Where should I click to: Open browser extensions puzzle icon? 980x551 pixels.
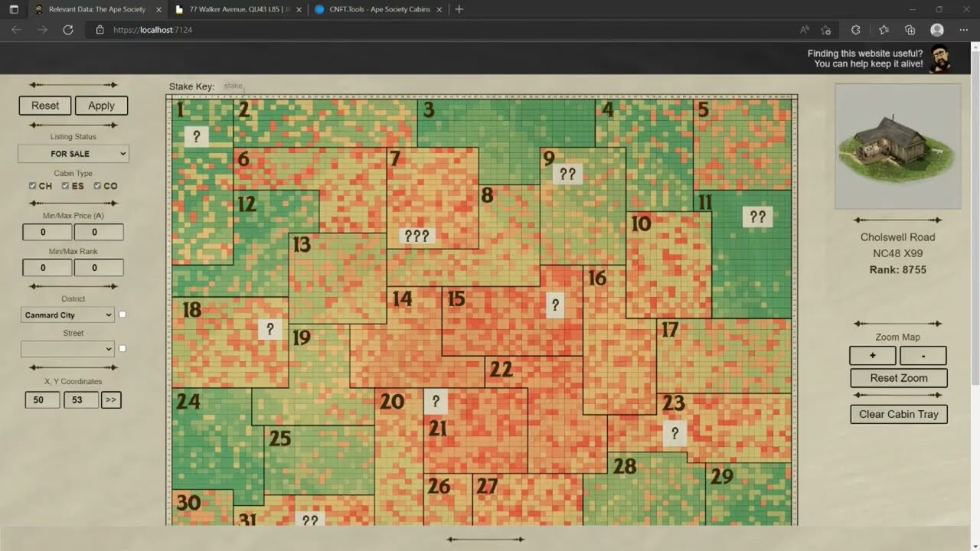click(856, 30)
